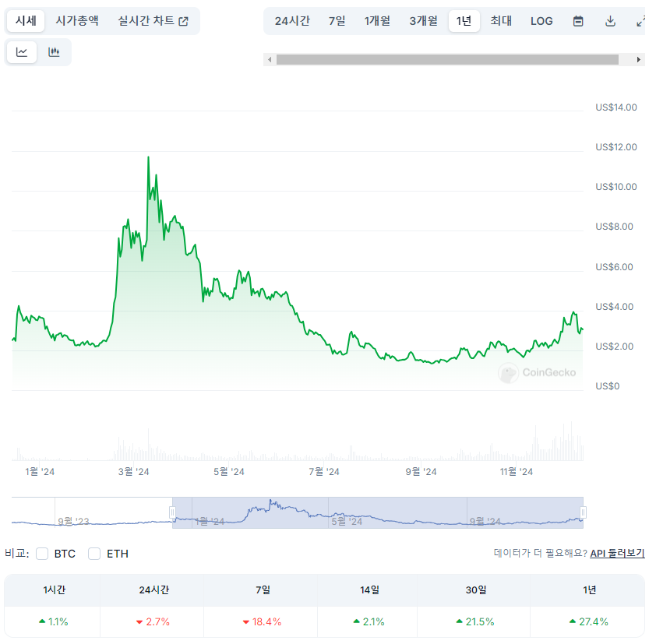The width and height of the screenshot is (656, 644).
Task: Expand chart to fullscreen icon
Action: click(640, 21)
